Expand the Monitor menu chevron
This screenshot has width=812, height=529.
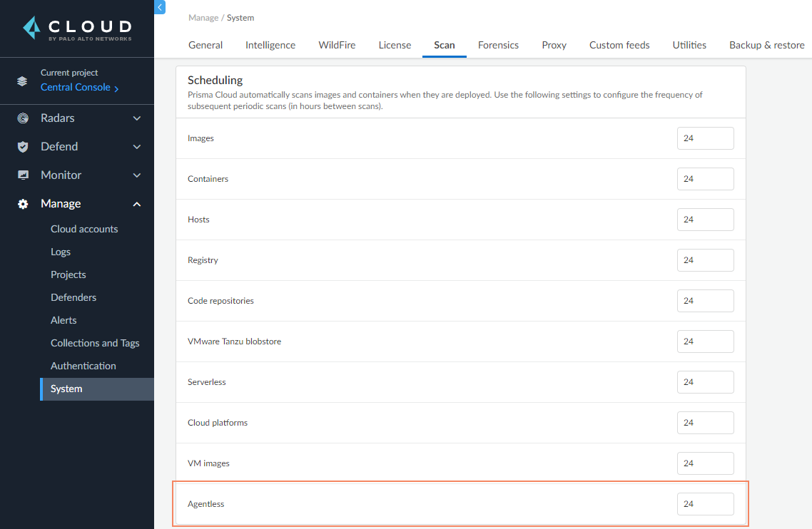137,175
